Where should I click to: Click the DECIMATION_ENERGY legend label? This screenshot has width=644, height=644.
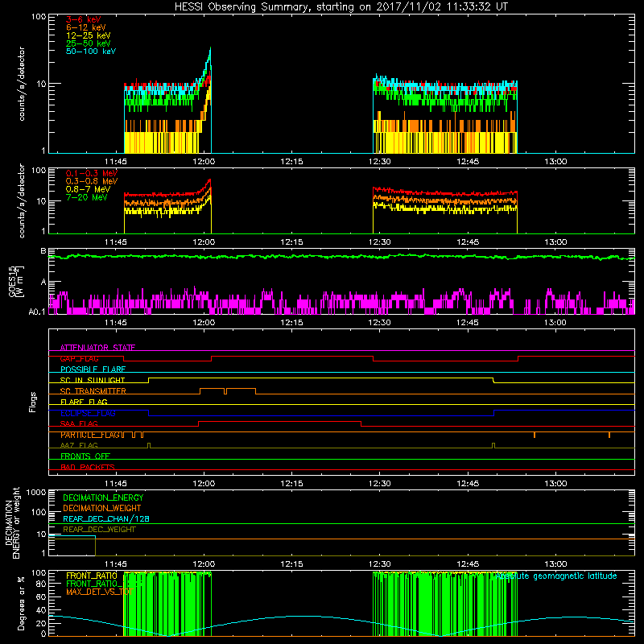pos(103,497)
